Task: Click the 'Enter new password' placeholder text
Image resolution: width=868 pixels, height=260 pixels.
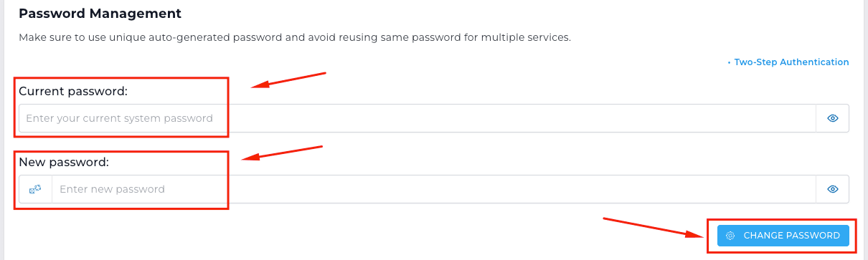Action: click(112, 189)
